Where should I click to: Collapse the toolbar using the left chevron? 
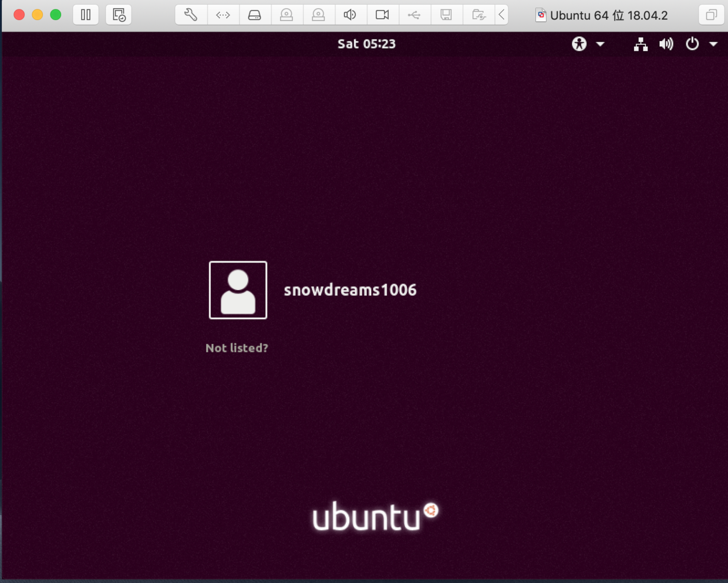pyautogui.click(x=502, y=15)
